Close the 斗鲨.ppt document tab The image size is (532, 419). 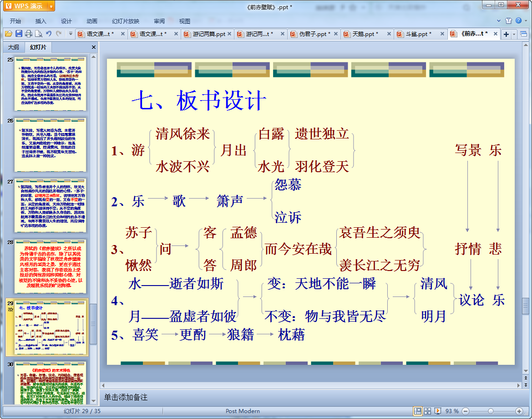(x=442, y=34)
